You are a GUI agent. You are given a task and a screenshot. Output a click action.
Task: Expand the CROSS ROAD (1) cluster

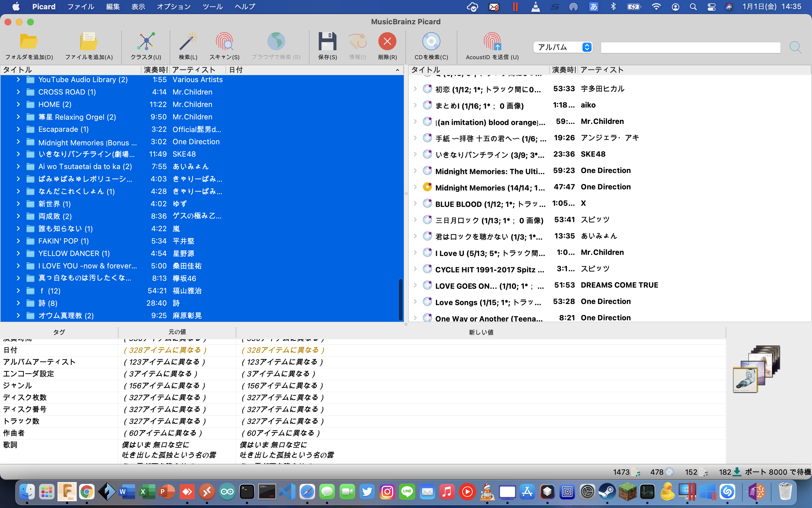point(18,92)
